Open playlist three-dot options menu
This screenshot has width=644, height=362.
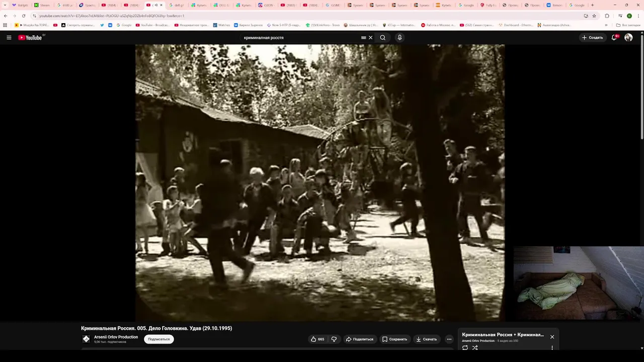(552, 348)
